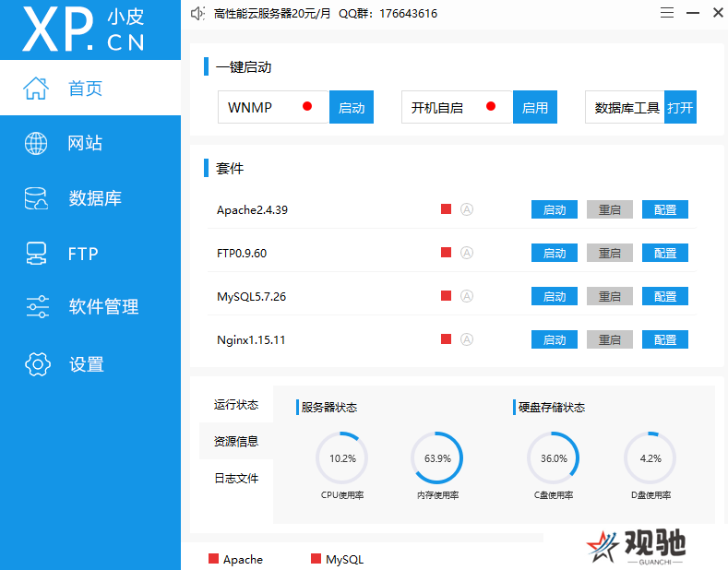Open Nginx1.15.11 配置 settings

tap(665, 339)
